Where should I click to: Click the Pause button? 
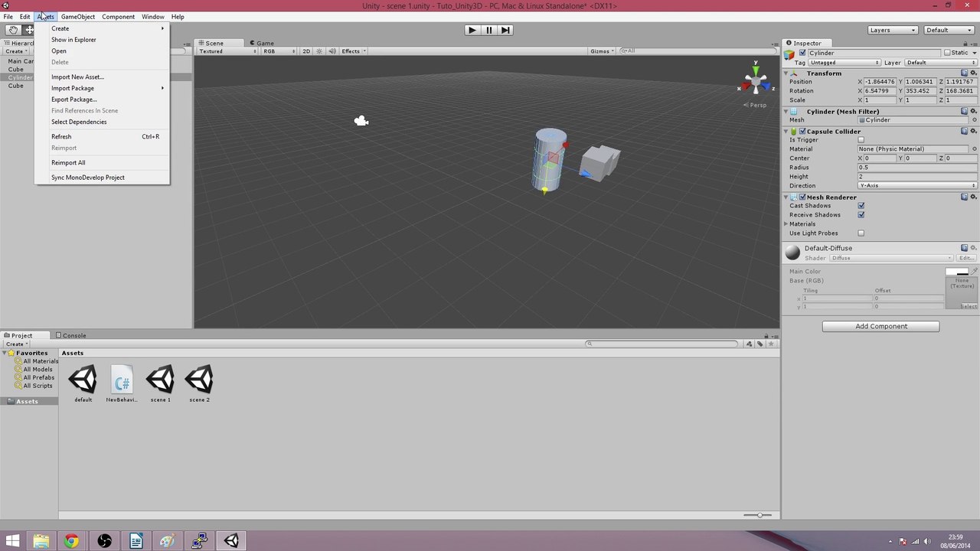[488, 30]
